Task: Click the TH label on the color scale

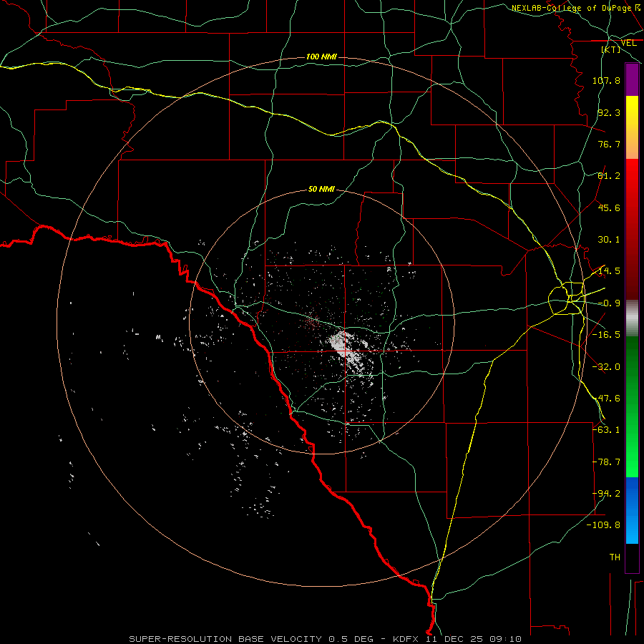Action: click(x=615, y=557)
